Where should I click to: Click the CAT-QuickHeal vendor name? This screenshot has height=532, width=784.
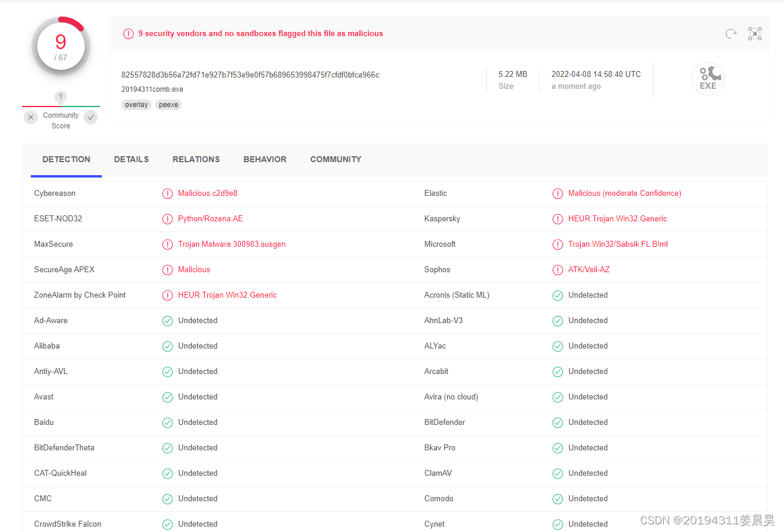pyautogui.click(x=60, y=473)
